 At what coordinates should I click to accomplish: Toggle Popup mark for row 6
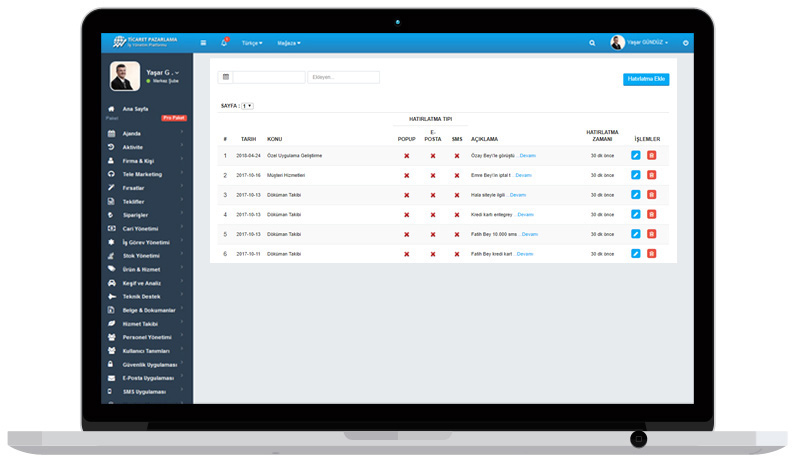tap(407, 254)
